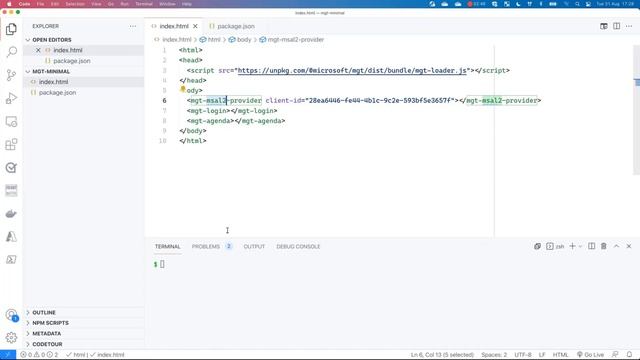Switch to the Debug Console tab

pyautogui.click(x=298, y=247)
